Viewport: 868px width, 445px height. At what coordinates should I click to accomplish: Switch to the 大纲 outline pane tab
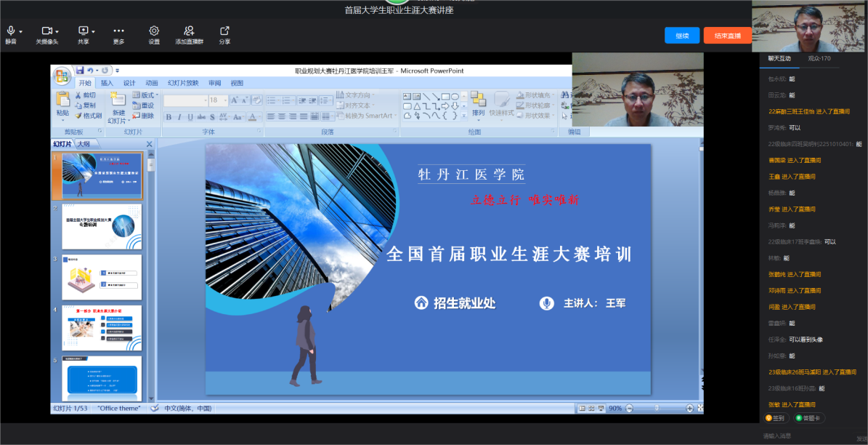tap(83, 144)
